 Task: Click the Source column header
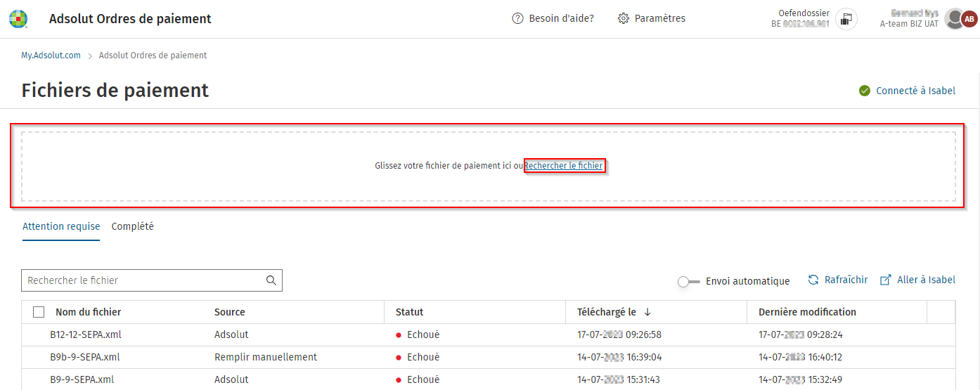point(230,312)
